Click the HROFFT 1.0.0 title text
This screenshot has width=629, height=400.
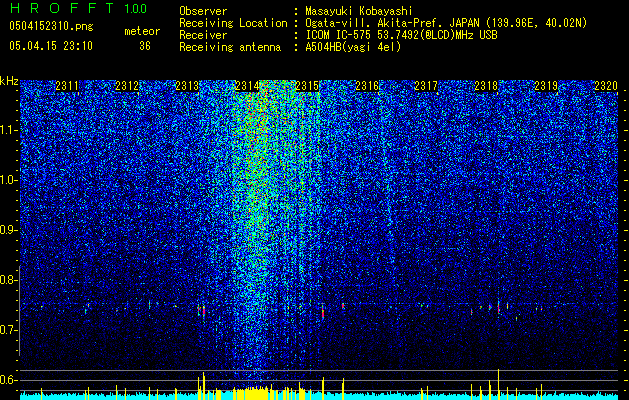78,8
